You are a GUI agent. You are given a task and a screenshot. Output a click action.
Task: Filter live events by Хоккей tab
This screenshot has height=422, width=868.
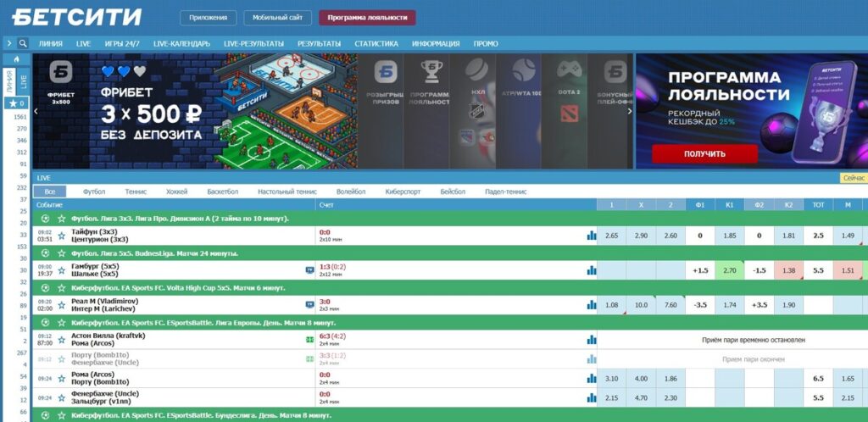(176, 192)
